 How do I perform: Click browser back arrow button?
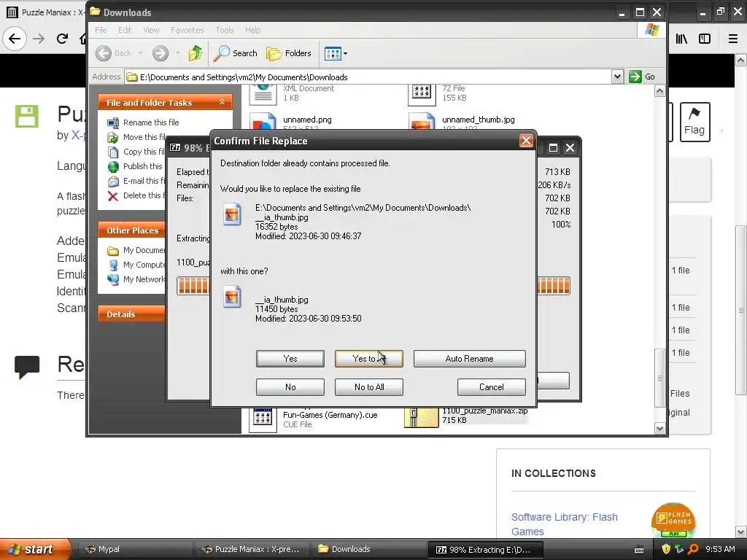tap(15, 39)
